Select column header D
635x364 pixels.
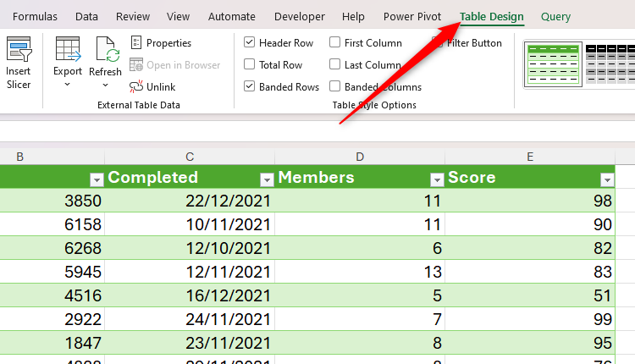(360, 156)
